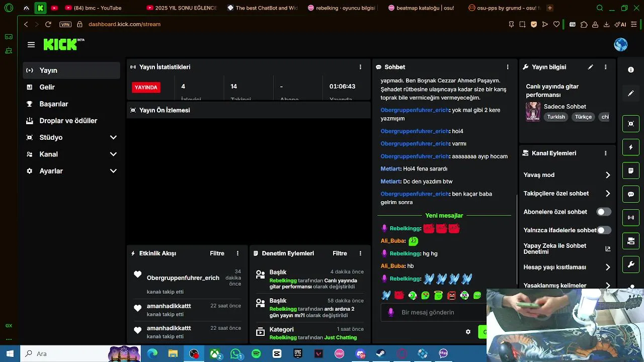Open Yavaş mod settings arrow
Viewport: 644px width, 362px height.
[x=608, y=175]
